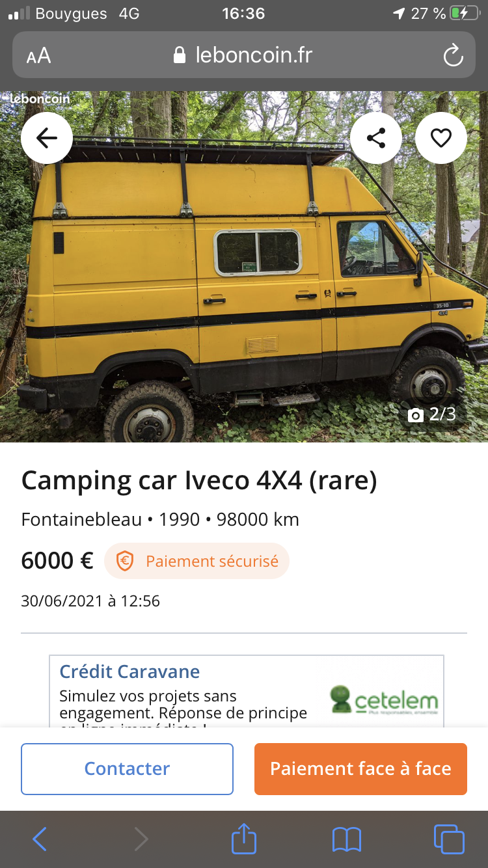Screen dimensions: 488x868
Task: Open the Crédit Caravane ad link
Action: pos(129,671)
